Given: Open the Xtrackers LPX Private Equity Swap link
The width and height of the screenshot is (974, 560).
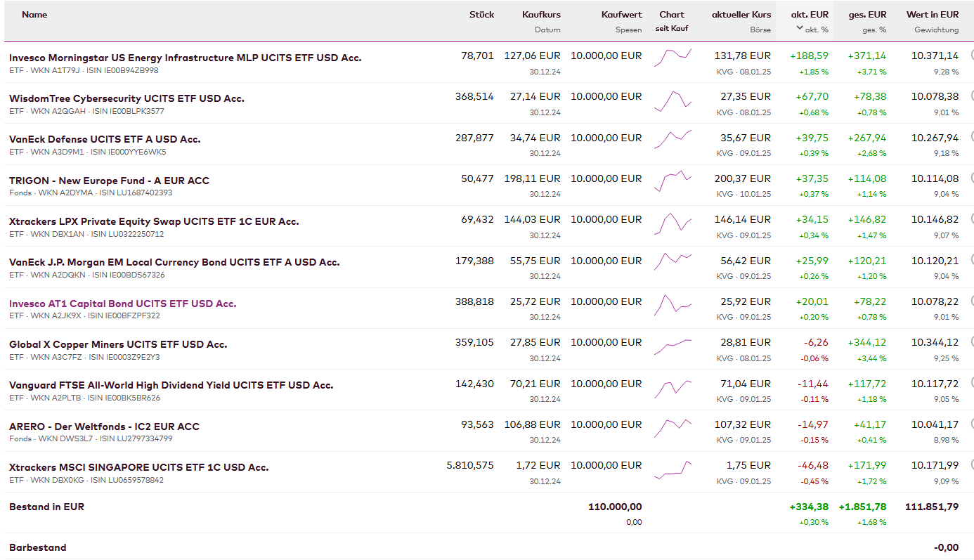Looking at the screenshot, I should pos(154,221).
